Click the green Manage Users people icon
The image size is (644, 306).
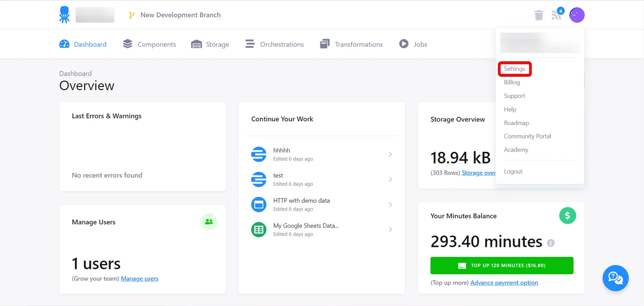209,222
